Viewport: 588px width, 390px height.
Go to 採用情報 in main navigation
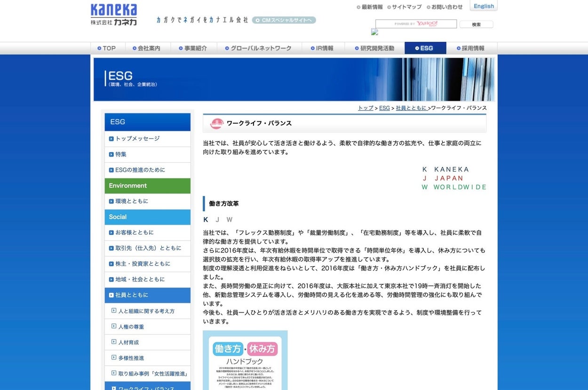470,48
